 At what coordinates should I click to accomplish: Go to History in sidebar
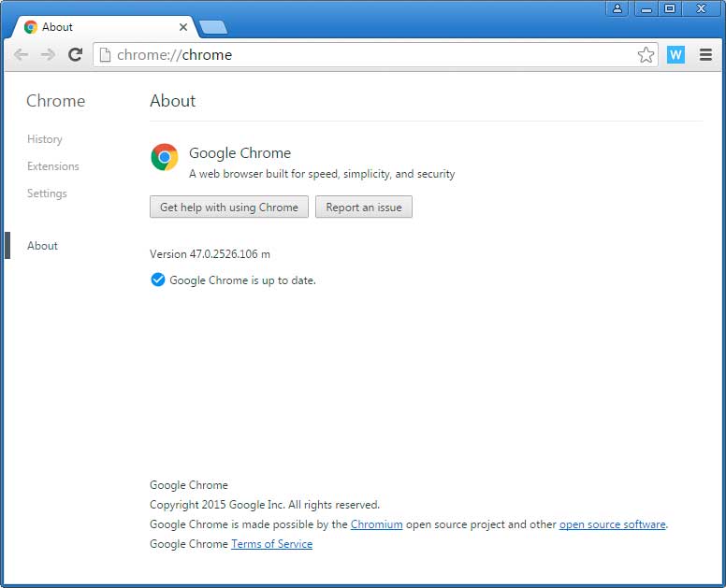pos(45,139)
